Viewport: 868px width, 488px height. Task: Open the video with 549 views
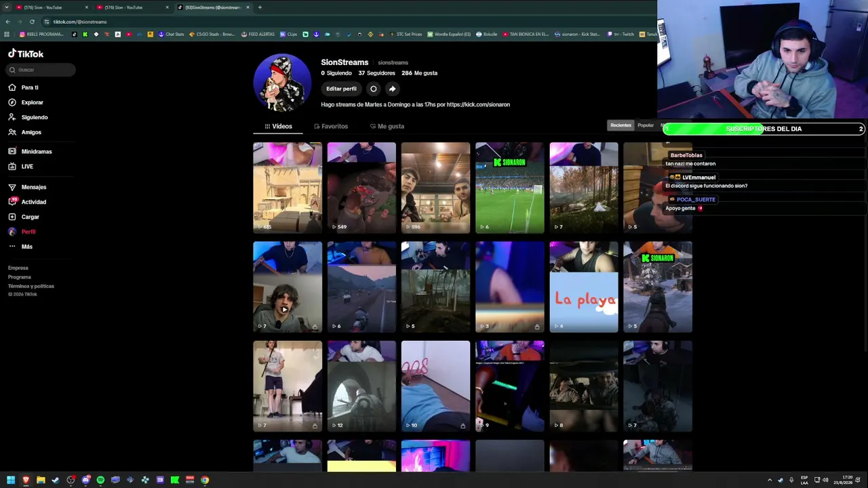tap(361, 188)
